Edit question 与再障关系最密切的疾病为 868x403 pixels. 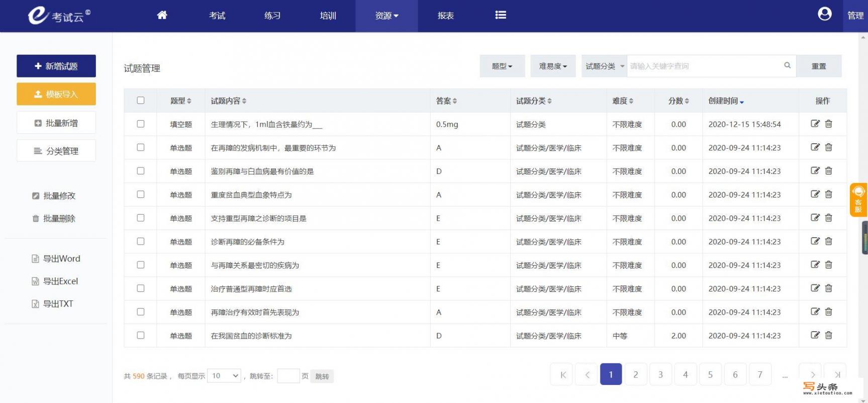pyautogui.click(x=815, y=265)
